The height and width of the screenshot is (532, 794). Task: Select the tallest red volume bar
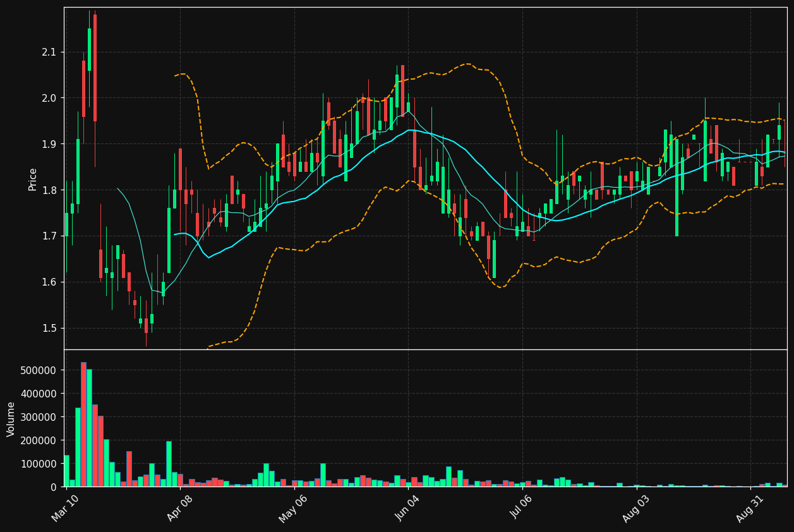pos(83,425)
